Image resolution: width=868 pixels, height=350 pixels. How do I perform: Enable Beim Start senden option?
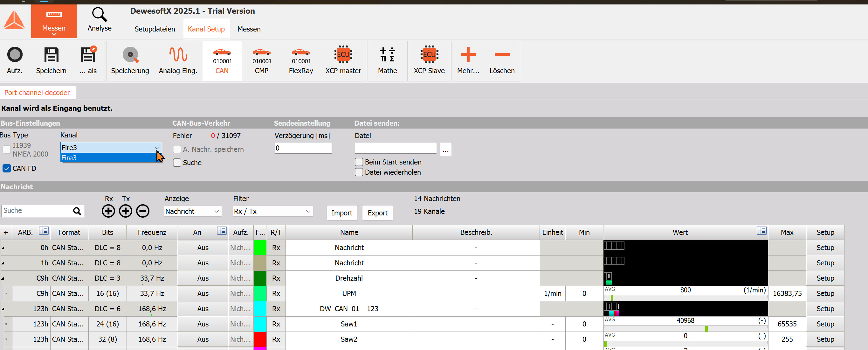tap(359, 162)
